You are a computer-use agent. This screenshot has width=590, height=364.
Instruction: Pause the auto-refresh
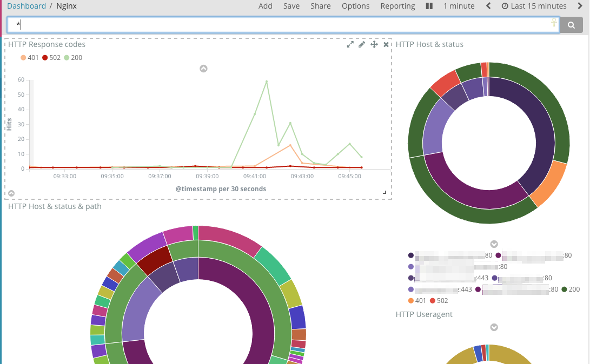pos(429,6)
